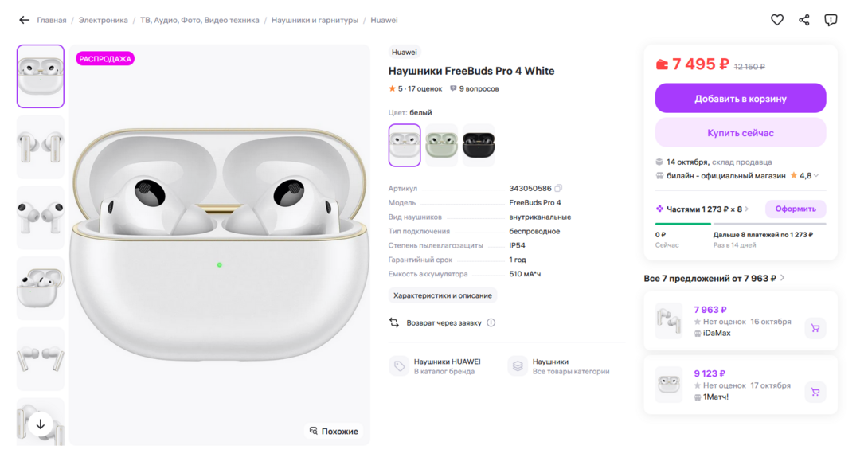Select the white color option
The image size is (868, 469).
[405, 145]
